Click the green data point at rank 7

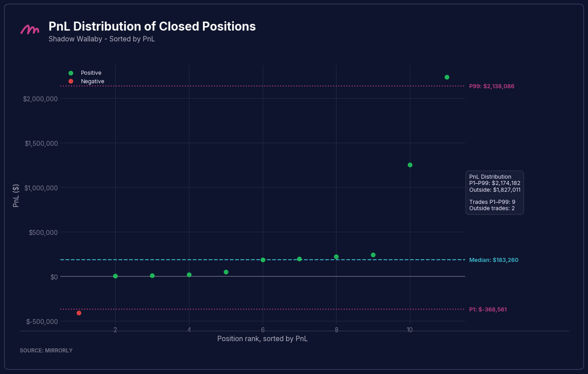point(299,259)
